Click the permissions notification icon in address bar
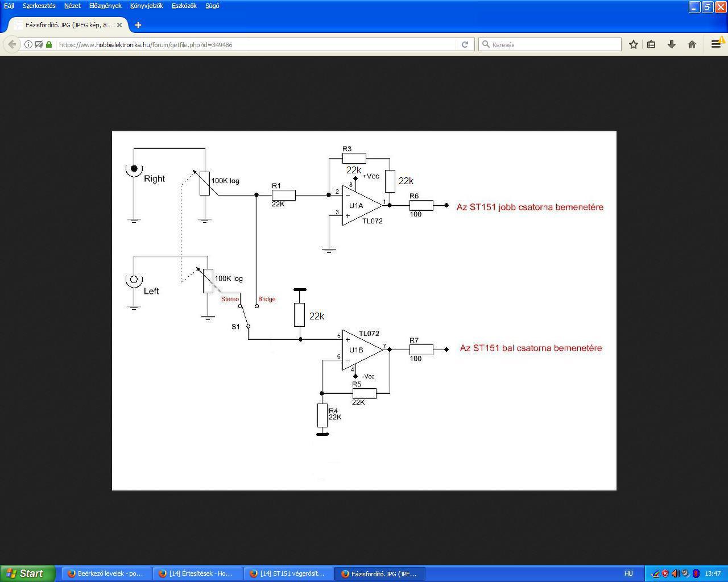 [39, 44]
